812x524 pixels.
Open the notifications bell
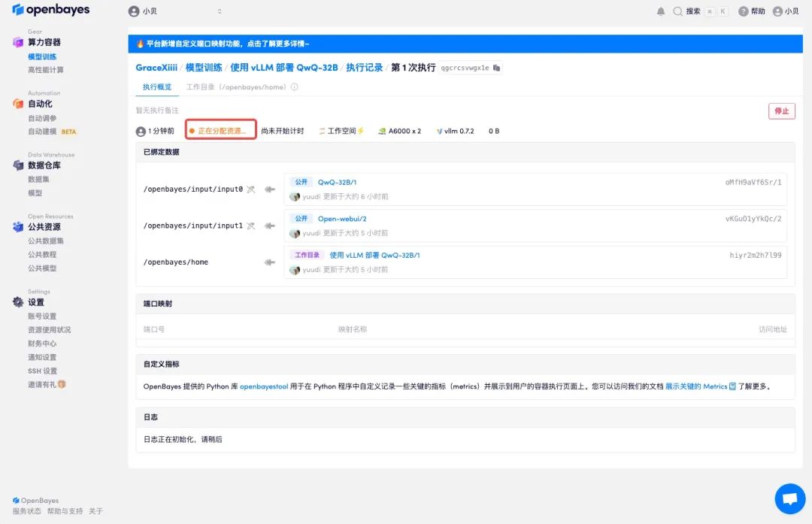pos(661,11)
